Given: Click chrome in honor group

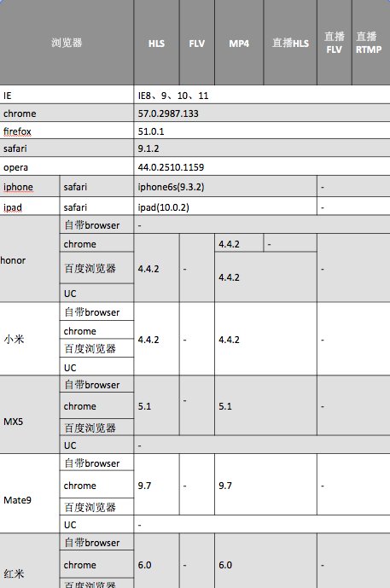Looking at the screenshot, I should [96, 244].
